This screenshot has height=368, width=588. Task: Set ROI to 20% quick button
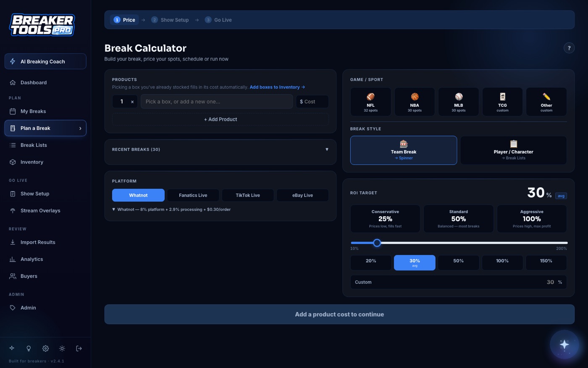click(371, 262)
